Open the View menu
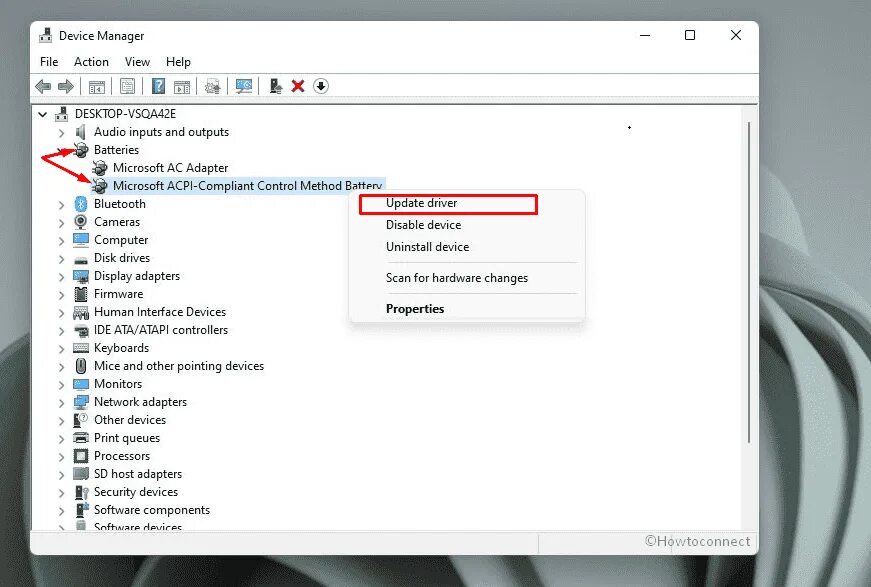The image size is (871, 587). pyautogui.click(x=137, y=62)
